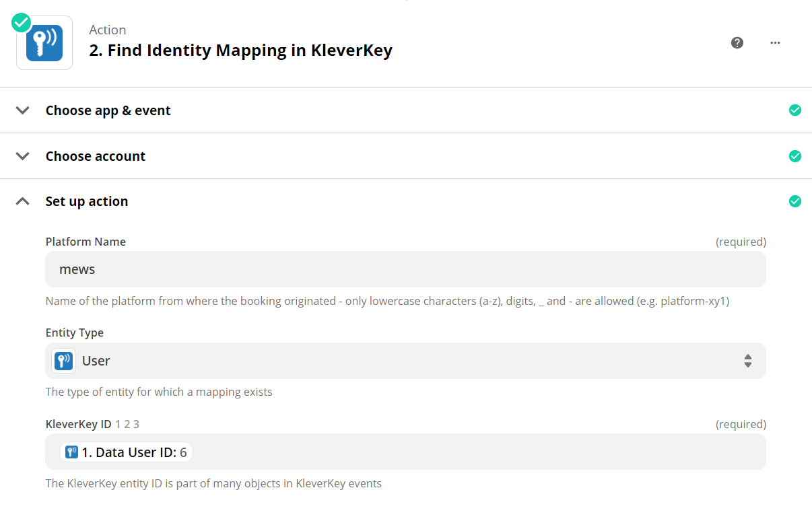Click KleverKey icon inside Entity Type field
The image size is (812, 521).
click(64, 361)
